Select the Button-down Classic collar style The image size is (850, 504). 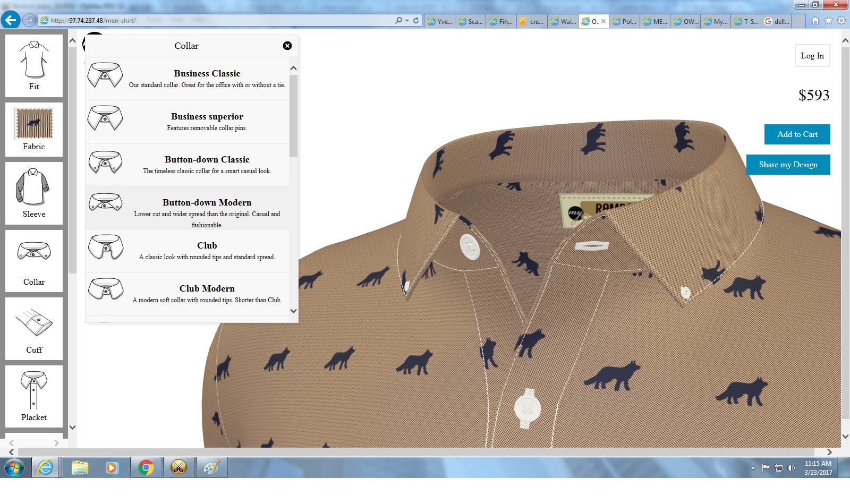pyautogui.click(x=207, y=164)
